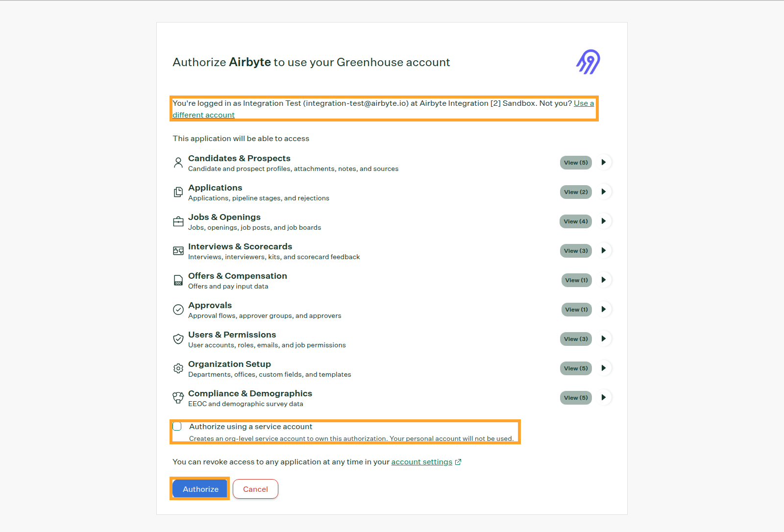Click the Applications document icon
This screenshot has width=784, height=532.
pyautogui.click(x=178, y=192)
